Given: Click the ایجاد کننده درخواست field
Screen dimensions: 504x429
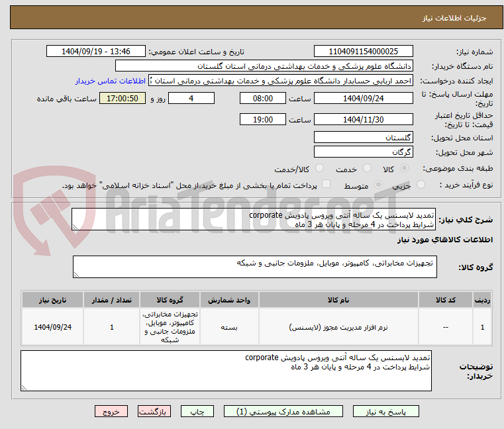Looking at the screenshot, I should pyautogui.click(x=280, y=81).
